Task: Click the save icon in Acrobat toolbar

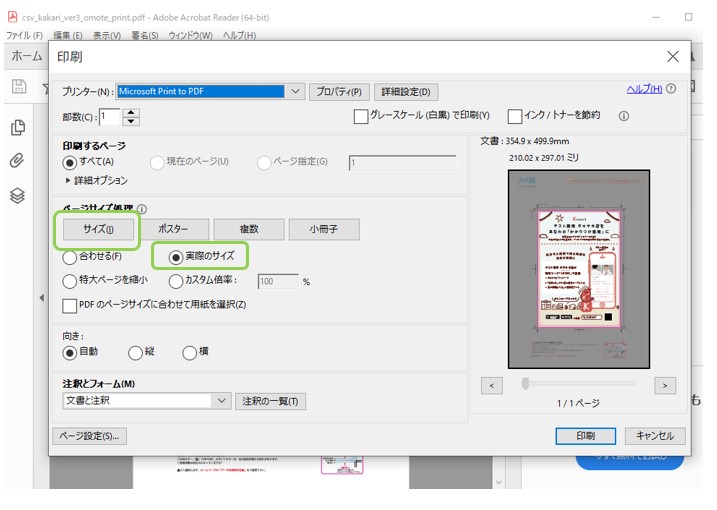Action: click(x=19, y=86)
